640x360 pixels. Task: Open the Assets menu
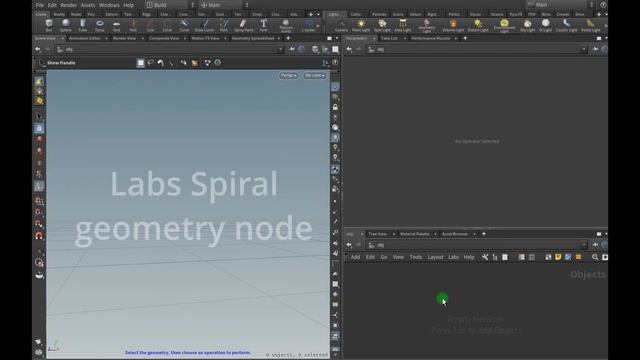point(88,5)
